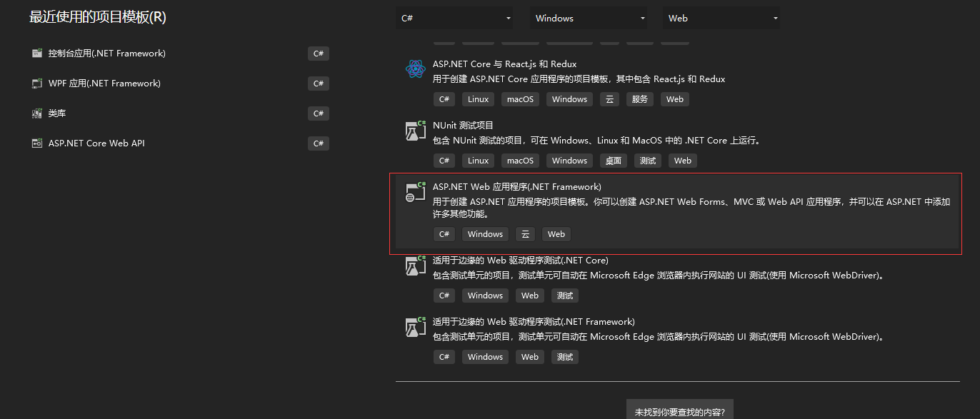980x419 pixels.
Task: Click the C# tag under ASP.NET Web 应用程序
Action: 444,234
